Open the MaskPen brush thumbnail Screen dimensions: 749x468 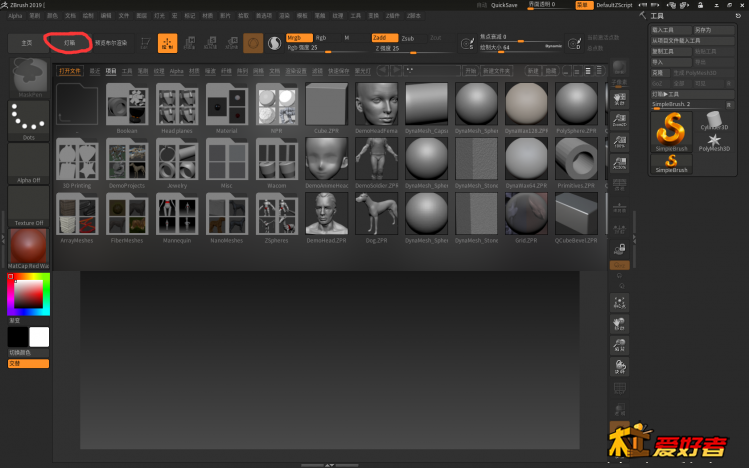tap(29, 77)
